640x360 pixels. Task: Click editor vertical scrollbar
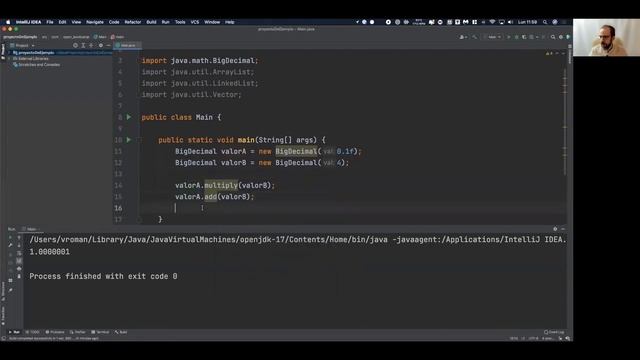565,122
